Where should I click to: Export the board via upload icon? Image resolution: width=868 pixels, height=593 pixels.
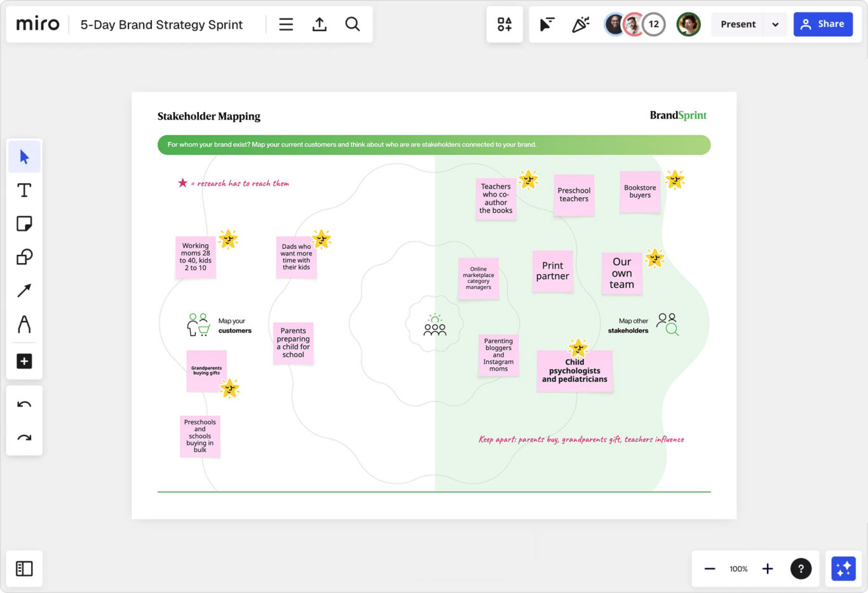(x=320, y=24)
